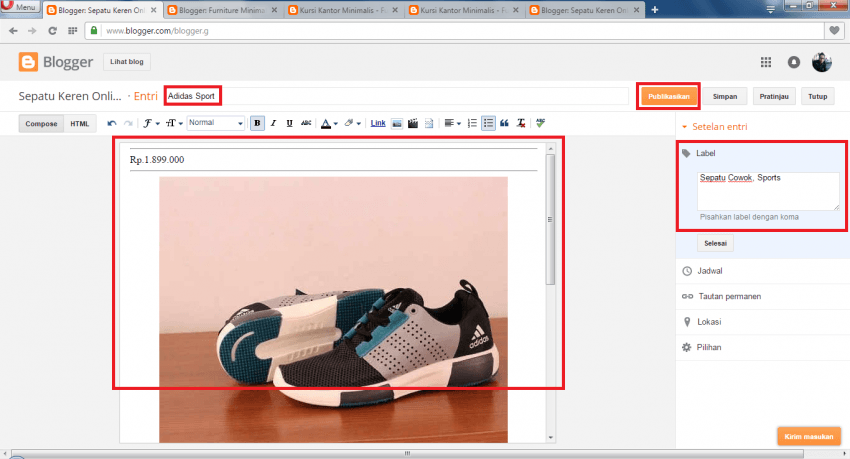The height and width of the screenshot is (459, 850).
Task: Switch to last Blogger: Sepatu Keren tab
Action: click(x=584, y=10)
